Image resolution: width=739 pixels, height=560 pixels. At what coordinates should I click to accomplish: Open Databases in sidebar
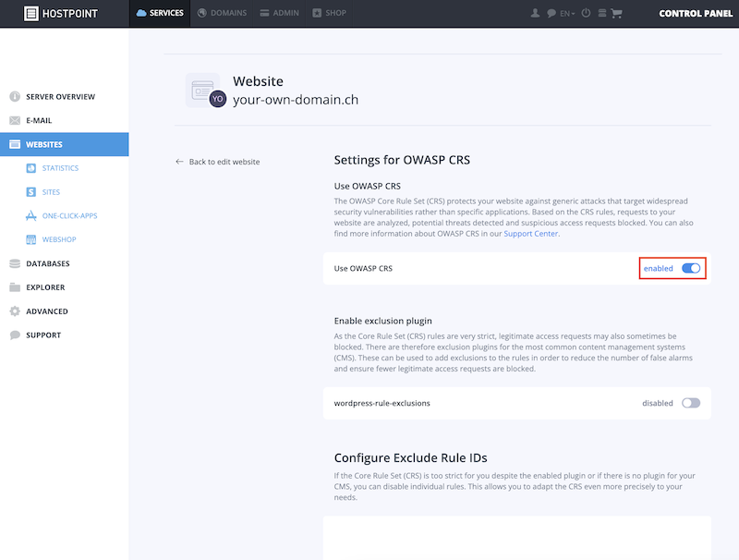click(64, 263)
